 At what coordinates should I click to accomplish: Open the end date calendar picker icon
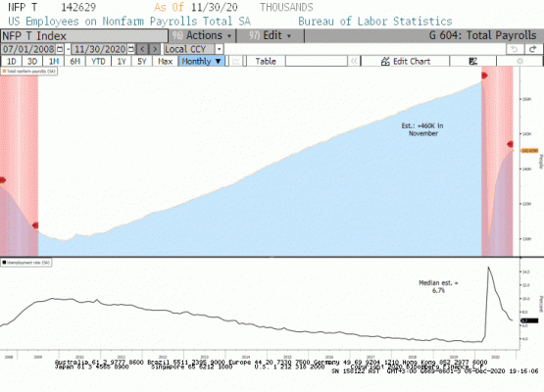point(130,49)
